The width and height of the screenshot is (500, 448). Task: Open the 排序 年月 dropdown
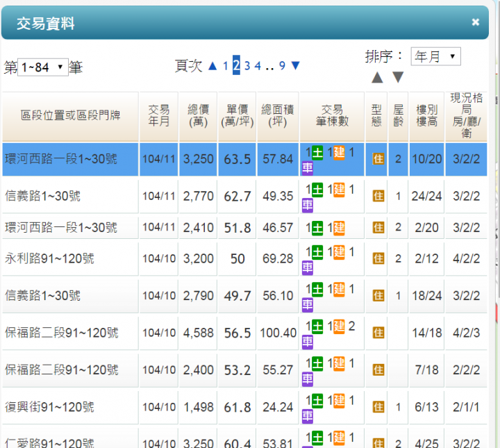pos(435,56)
